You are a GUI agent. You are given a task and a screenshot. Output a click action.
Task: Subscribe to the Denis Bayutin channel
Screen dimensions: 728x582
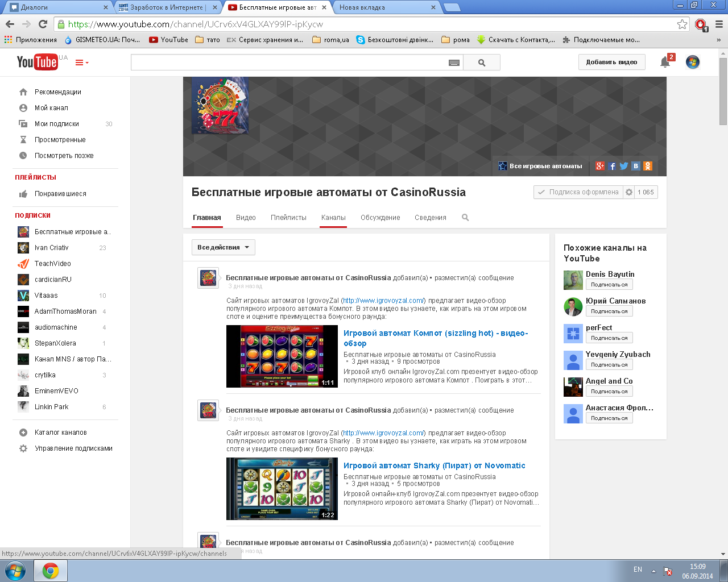tap(609, 285)
